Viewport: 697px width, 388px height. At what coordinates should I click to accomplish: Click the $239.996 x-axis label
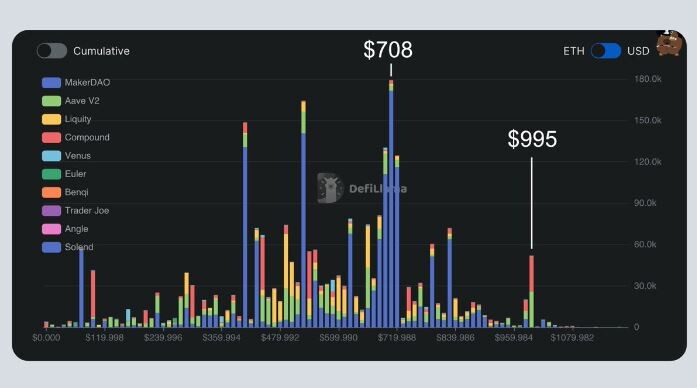(x=163, y=338)
